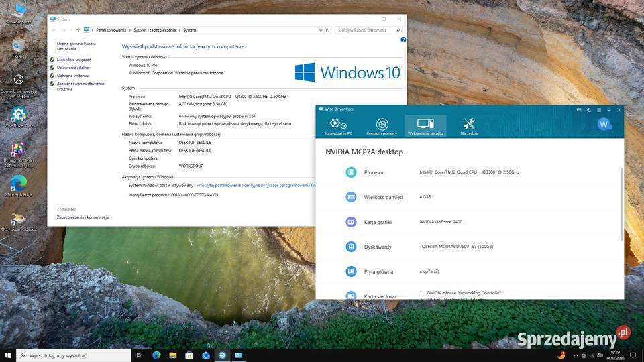Open Menedżer urządzeń link in System window

click(74, 60)
